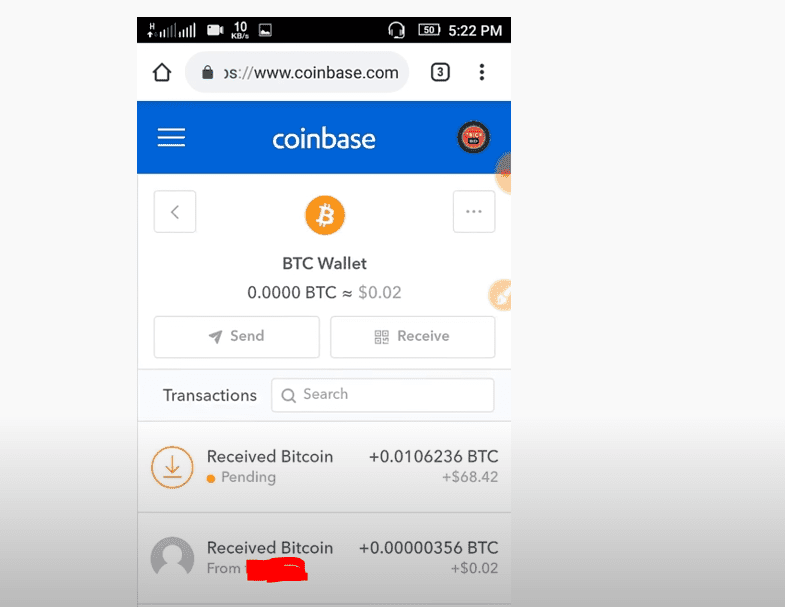785x607 pixels.
Task: Open the browser tab switcher showing 3
Action: 440,72
